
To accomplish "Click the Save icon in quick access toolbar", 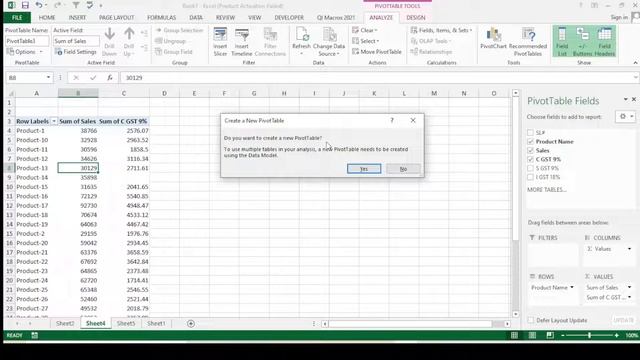I will (x=25, y=5).
